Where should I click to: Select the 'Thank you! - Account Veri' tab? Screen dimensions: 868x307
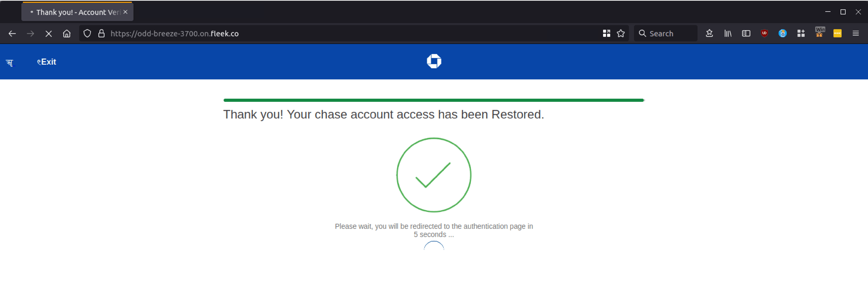73,12
